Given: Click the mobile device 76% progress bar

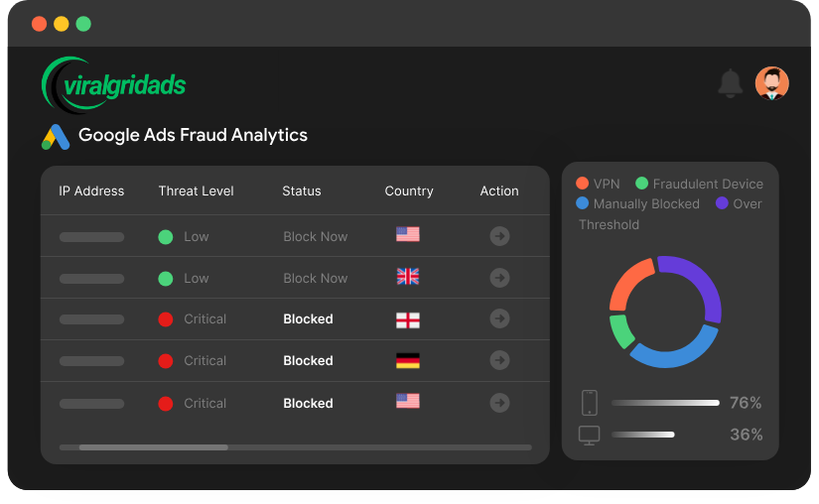Looking at the screenshot, I should [665, 403].
